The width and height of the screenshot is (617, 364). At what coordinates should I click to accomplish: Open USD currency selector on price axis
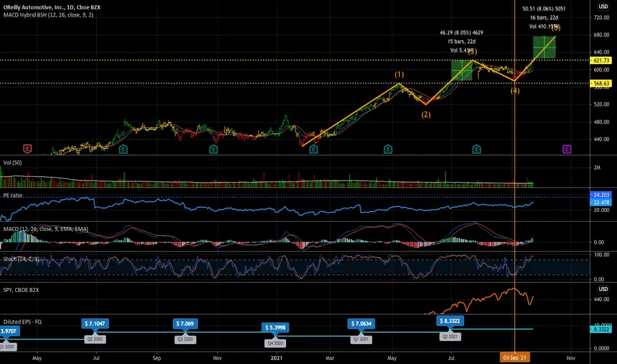point(603,7)
